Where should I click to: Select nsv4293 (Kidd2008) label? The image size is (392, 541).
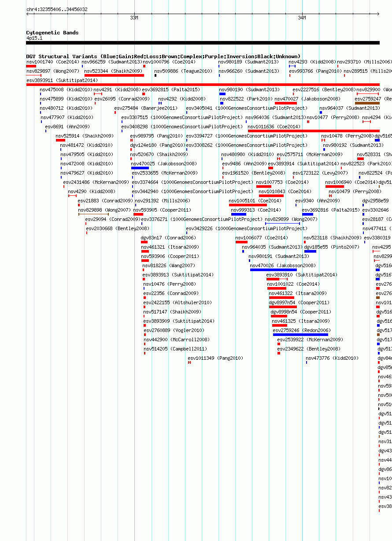click(312, 62)
